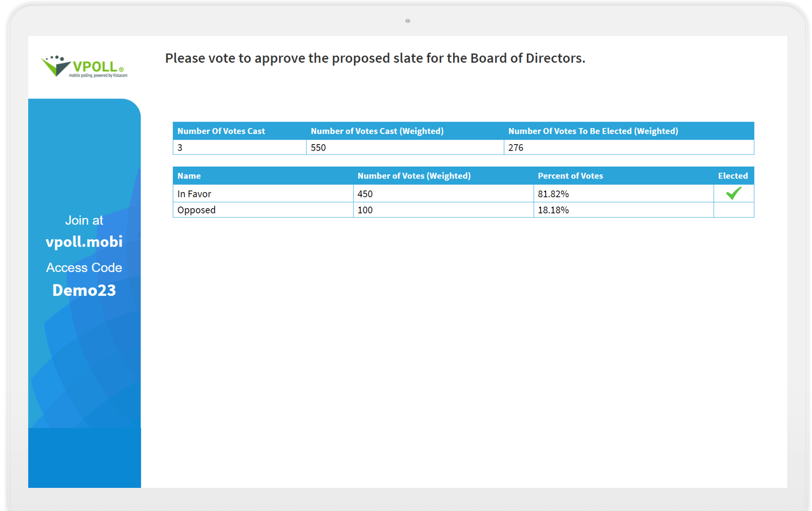Image resolution: width=812 pixels, height=511 pixels.
Task: Select the Name column header
Action: coord(189,176)
